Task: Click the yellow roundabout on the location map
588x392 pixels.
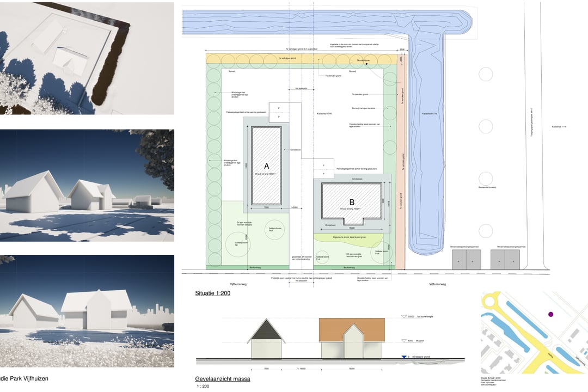Action: pos(491,301)
